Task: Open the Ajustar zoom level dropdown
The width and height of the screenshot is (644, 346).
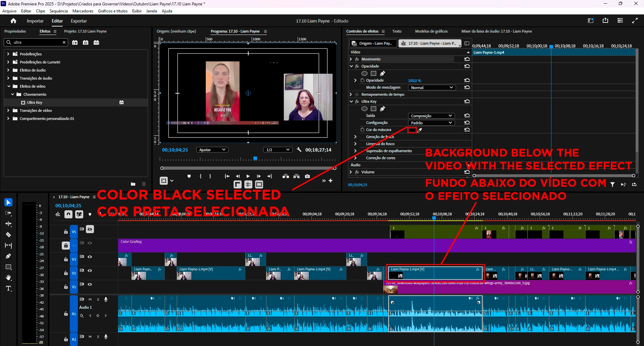Action: coord(212,150)
